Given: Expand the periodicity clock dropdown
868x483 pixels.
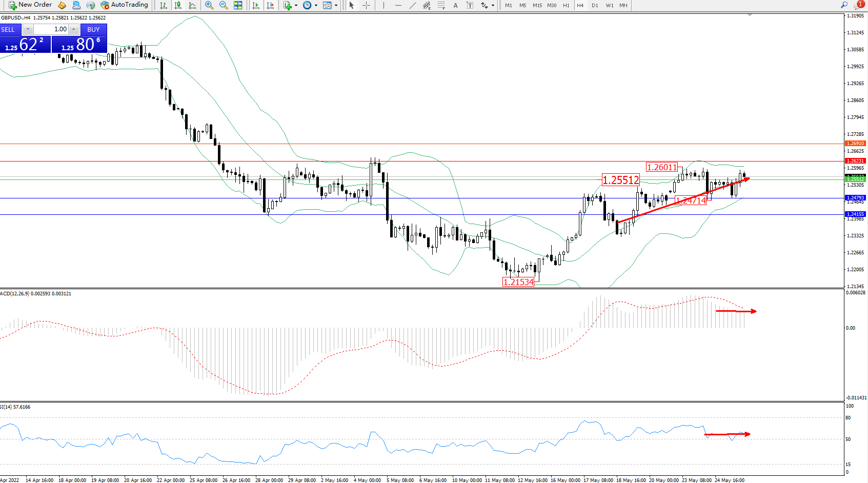Looking at the screenshot, I should (x=316, y=5).
